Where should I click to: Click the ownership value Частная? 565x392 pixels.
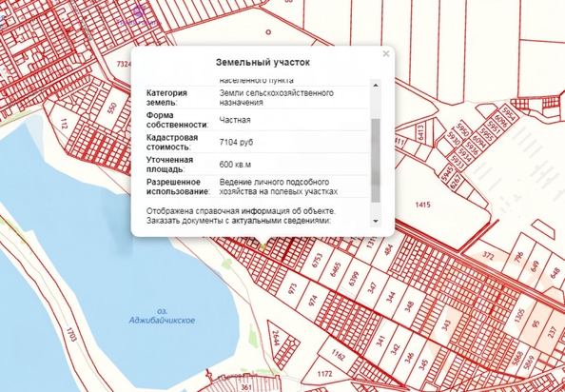click(x=235, y=120)
